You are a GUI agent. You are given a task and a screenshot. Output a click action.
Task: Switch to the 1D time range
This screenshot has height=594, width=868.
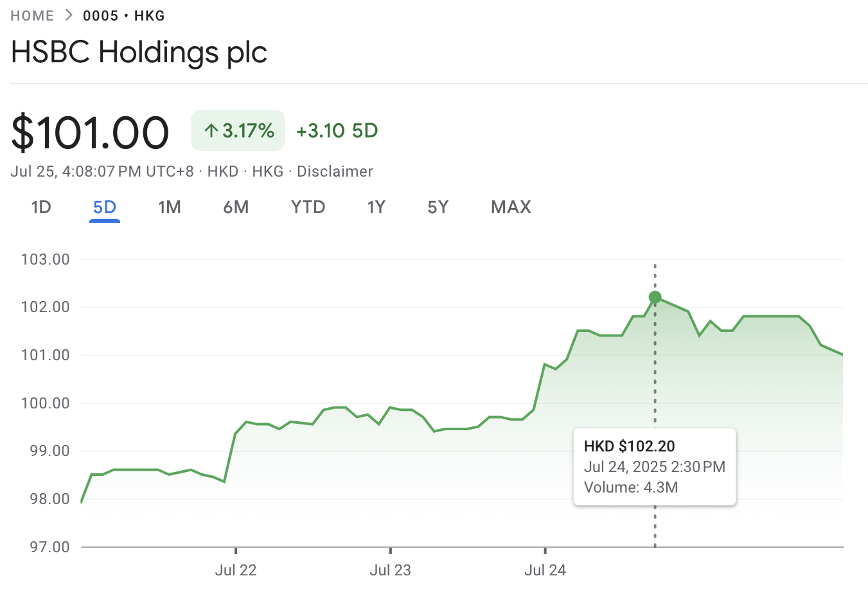(41, 207)
